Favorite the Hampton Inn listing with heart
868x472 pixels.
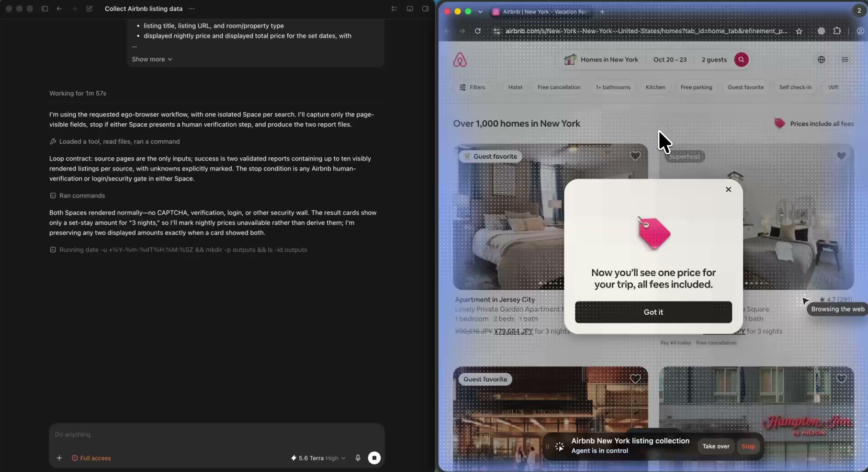841,379
